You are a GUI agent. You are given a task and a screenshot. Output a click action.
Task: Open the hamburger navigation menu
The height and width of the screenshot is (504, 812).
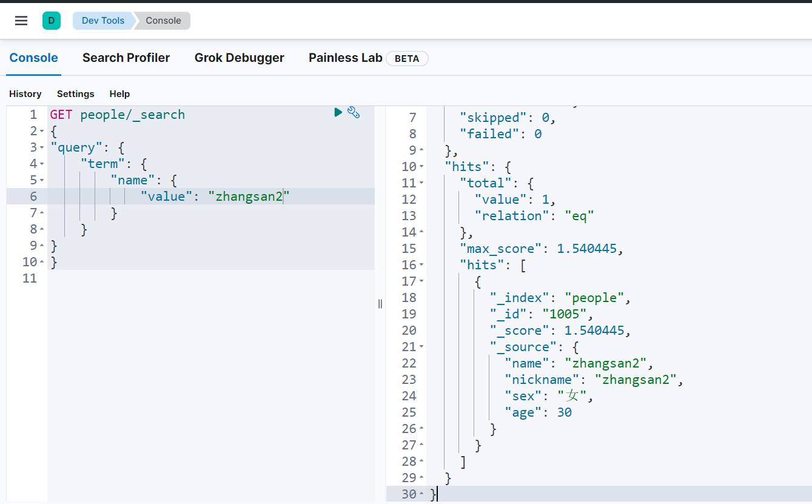[21, 21]
